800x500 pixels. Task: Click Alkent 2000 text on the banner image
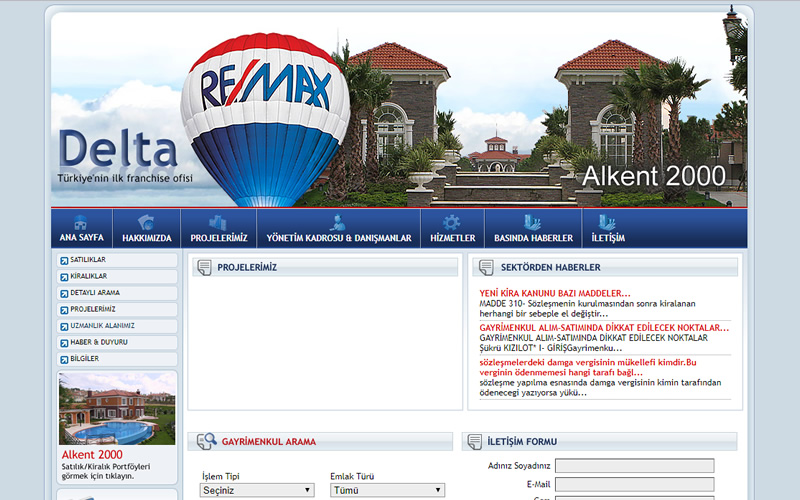pyautogui.click(x=654, y=176)
